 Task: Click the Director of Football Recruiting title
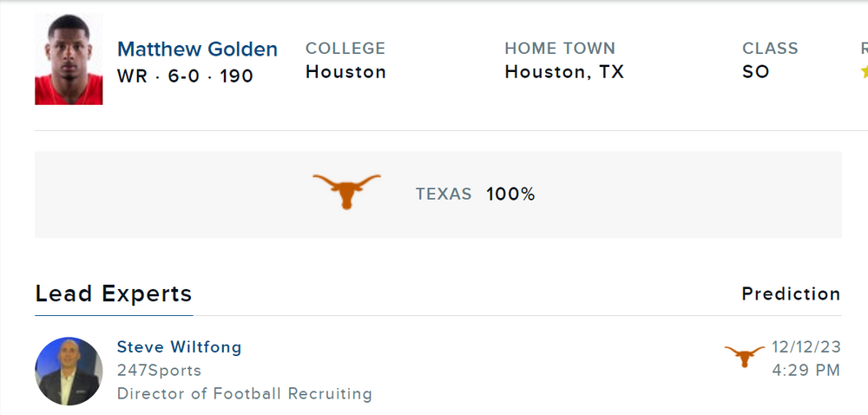click(244, 394)
